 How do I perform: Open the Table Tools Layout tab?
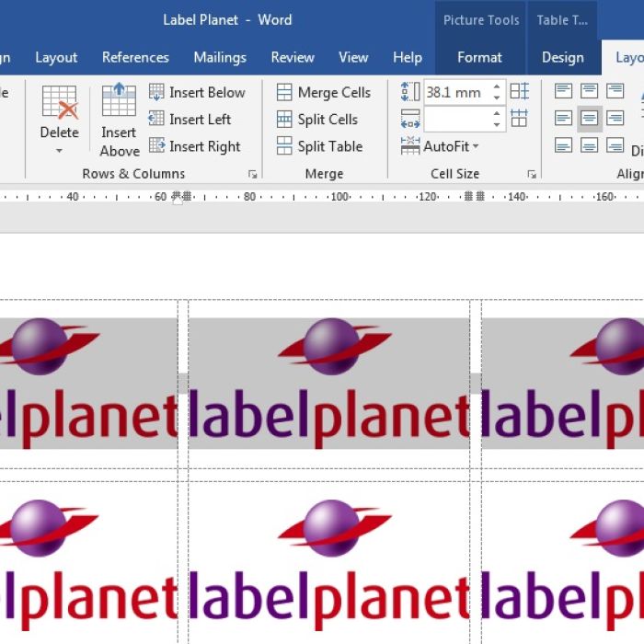click(625, 57)
